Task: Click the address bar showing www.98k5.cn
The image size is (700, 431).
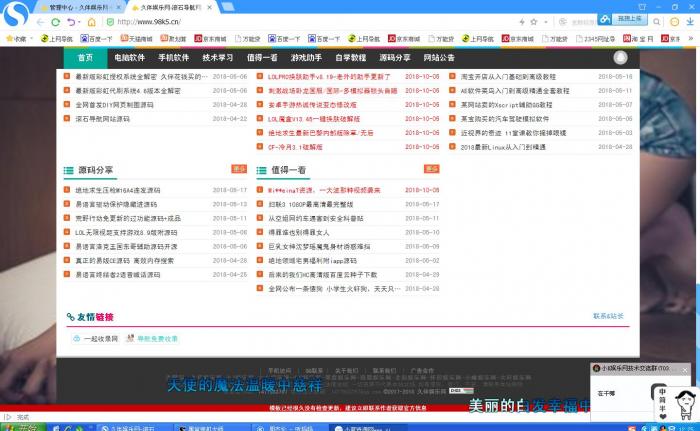Action: tap(300, 21)
